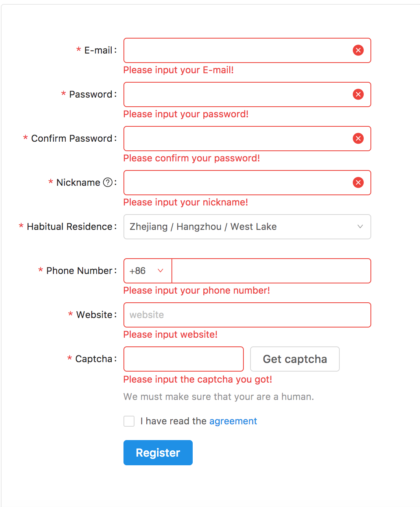Open the Zhejiang / Hangzhou / West Lake selector

(x=247, y=227)
